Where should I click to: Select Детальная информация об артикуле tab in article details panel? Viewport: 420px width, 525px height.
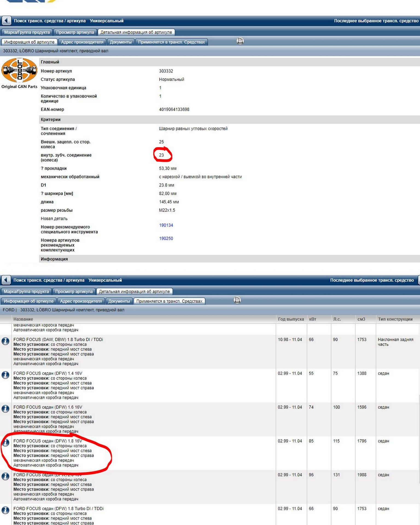[136, 32]
